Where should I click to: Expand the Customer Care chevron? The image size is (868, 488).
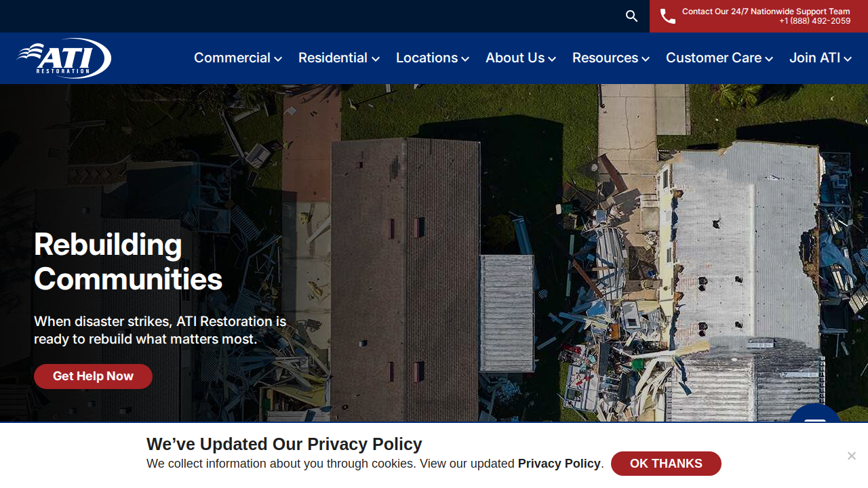point(769,59)
